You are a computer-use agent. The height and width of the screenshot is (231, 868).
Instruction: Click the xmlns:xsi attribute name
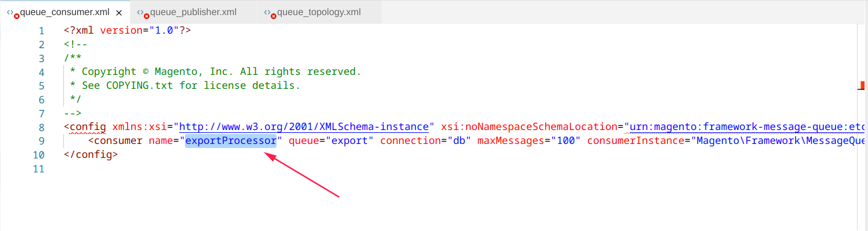click(140, 127)
